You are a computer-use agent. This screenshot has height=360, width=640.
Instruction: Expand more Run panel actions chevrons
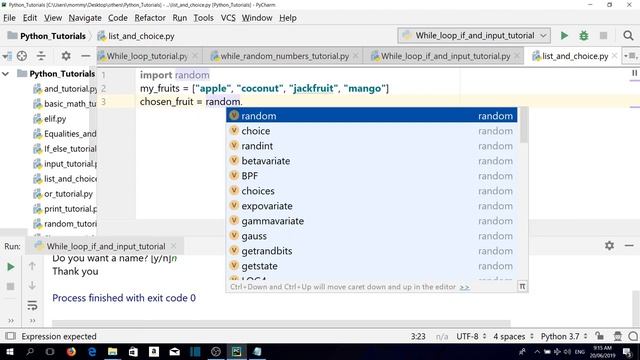click(11, 320)
